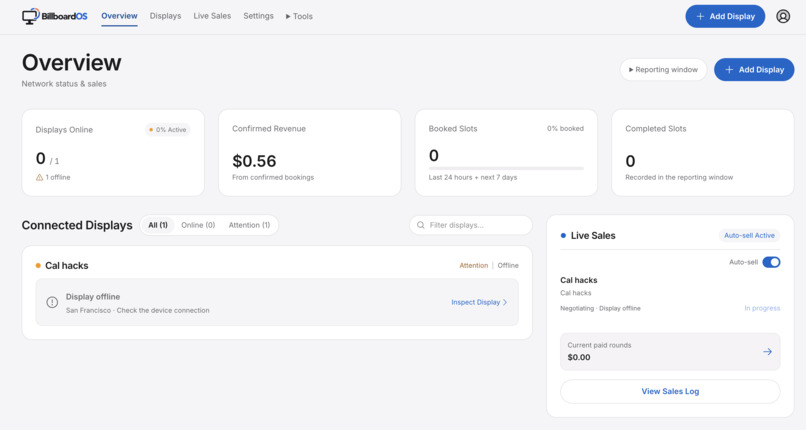The width and height of the screenshot is (806, 430).
Task: Click the 0% booked label
Action: point(565,128)
